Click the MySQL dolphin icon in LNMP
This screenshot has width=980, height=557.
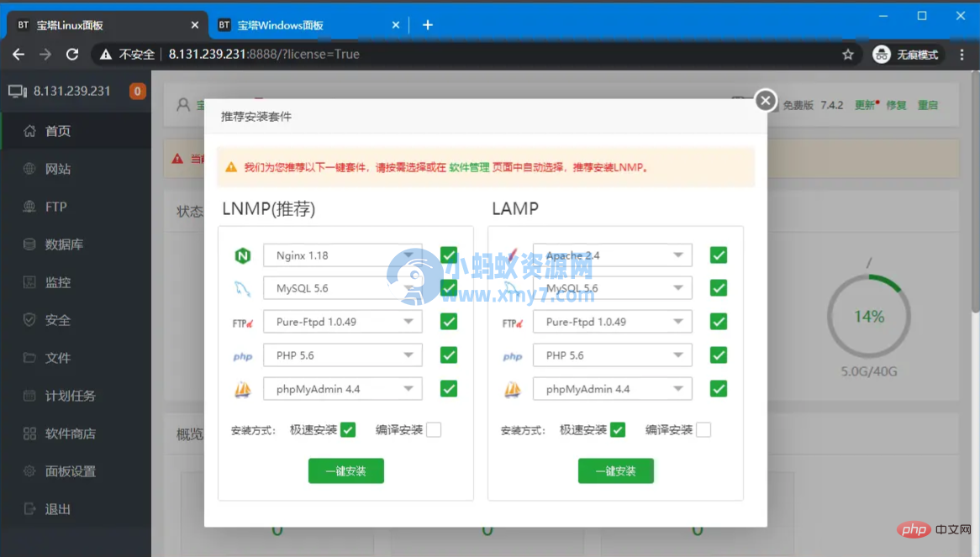[x=243, y=288]
